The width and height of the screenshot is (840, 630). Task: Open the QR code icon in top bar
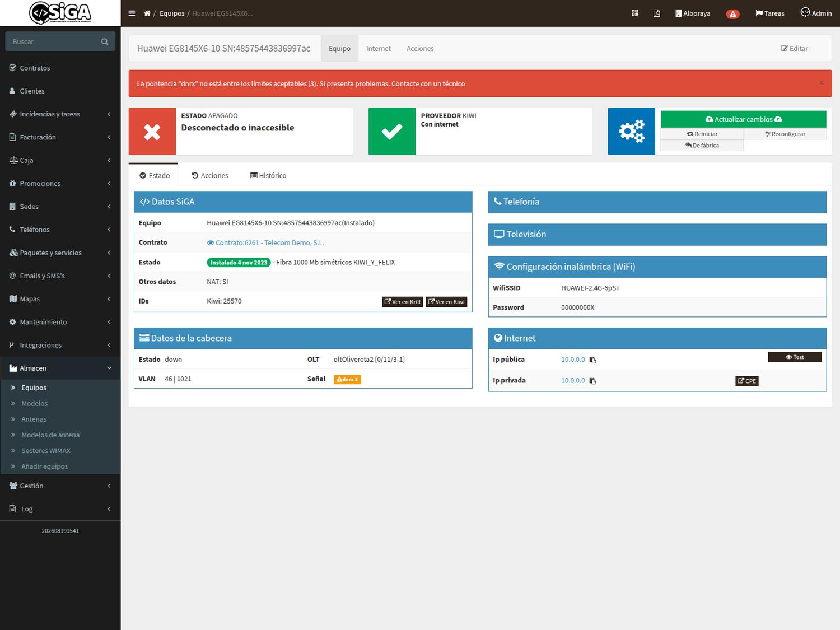[635, 13]
